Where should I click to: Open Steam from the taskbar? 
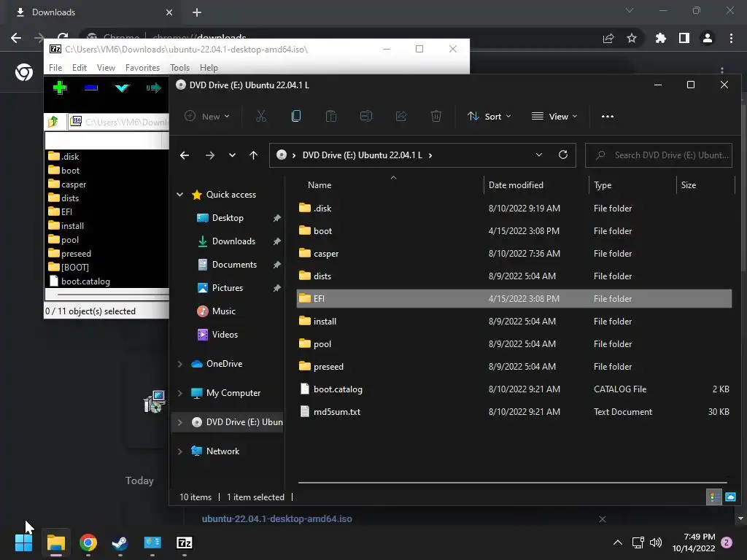click(x=120, y=542)
